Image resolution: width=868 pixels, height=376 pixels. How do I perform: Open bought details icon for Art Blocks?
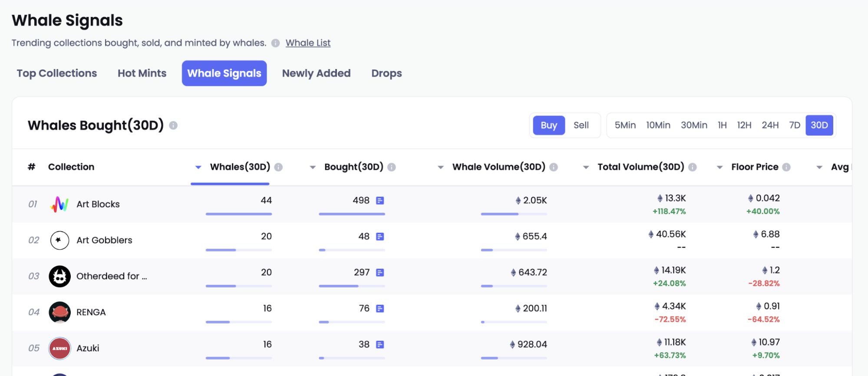pos(380,201)
